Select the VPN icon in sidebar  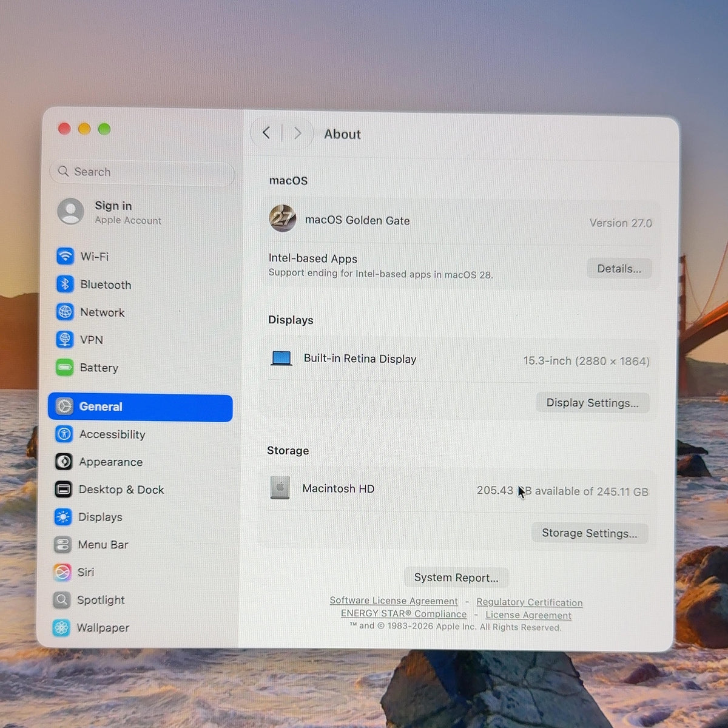click(65, 339)
